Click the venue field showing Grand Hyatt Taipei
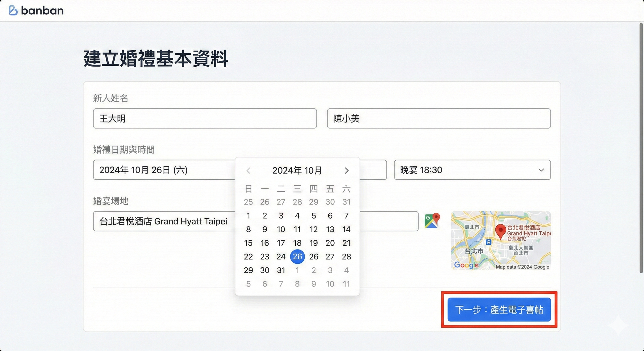 [164, 221]
